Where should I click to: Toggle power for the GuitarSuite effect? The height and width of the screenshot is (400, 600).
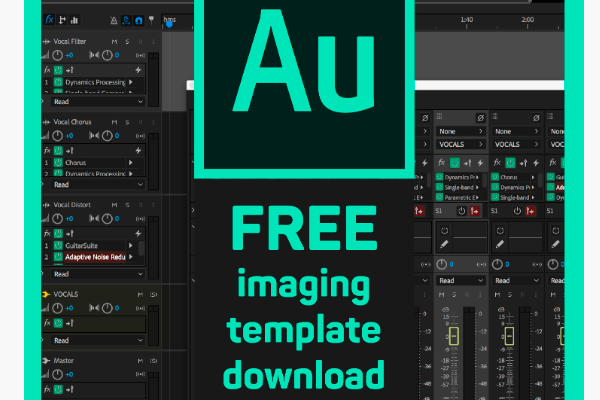pyautogui.click(x=58, y=245)
